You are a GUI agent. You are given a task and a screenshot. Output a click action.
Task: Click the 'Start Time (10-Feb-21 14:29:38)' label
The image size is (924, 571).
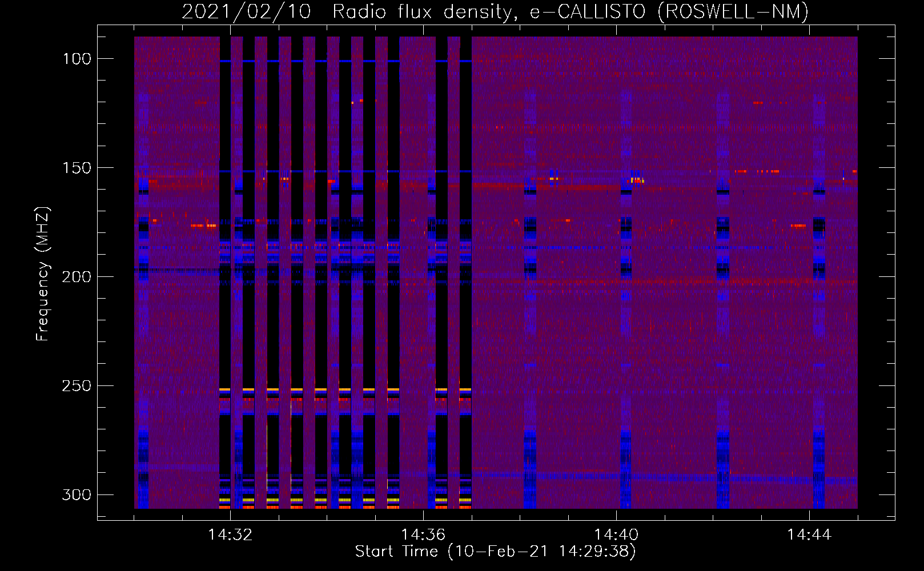point(495,552)
